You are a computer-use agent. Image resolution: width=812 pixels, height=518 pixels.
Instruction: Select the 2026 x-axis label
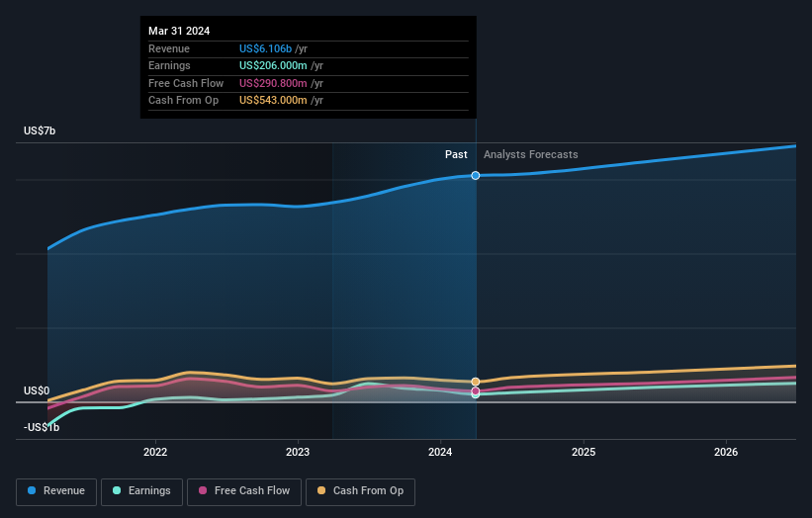point(726,452)
